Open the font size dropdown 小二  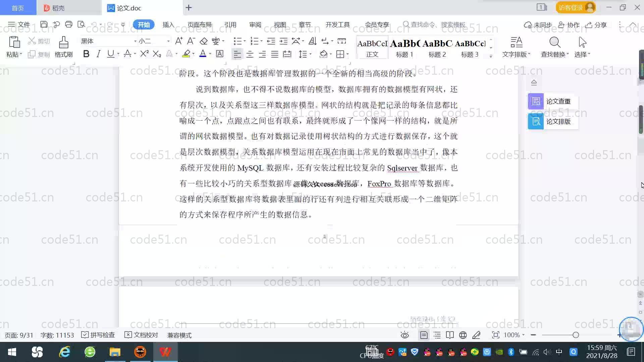(x=168, y=41)
